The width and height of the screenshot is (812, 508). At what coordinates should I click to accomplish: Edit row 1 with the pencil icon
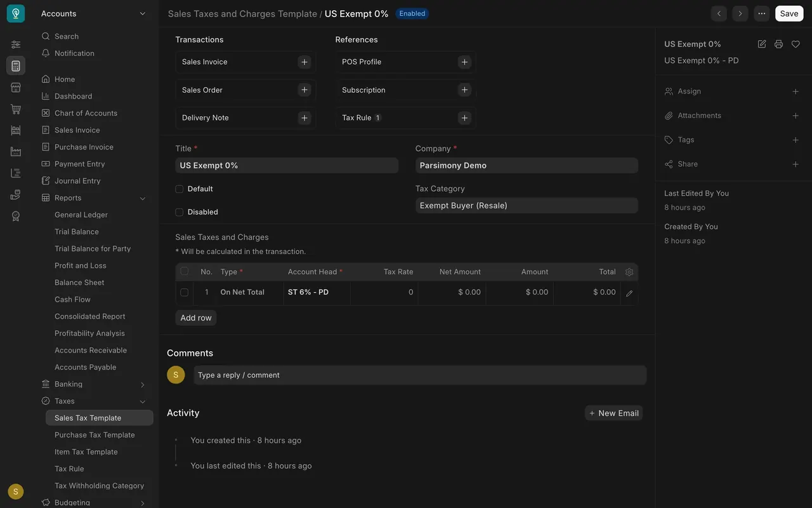tap(629, 293)
